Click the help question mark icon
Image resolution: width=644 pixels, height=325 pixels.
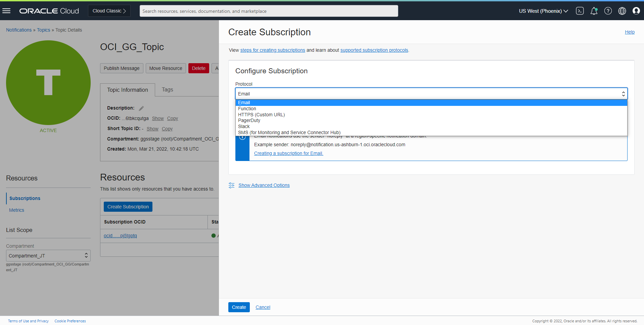click(x=608, y=11)
